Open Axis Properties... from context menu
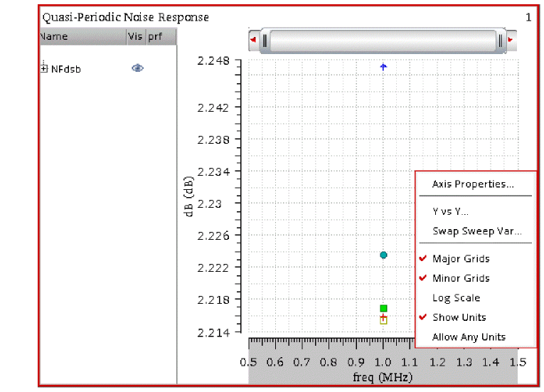The height and width of the screenshot is (392, 544). (x=473, y=184)
